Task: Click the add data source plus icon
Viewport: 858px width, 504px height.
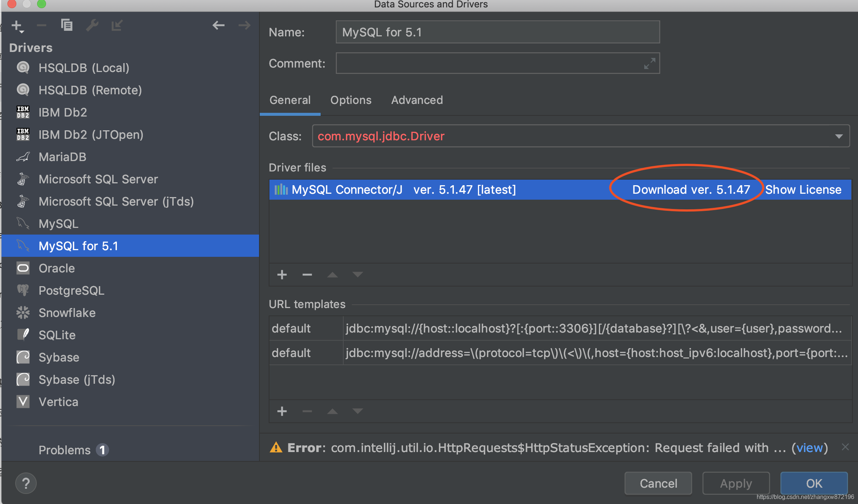Action: (x=17, y=26)
